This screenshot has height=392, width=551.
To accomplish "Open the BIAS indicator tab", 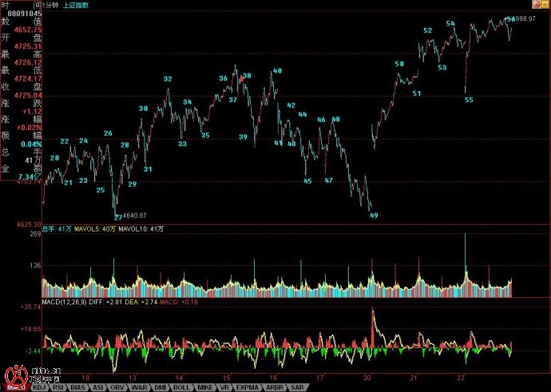I will pyautogui.click(x=78, y=386).
